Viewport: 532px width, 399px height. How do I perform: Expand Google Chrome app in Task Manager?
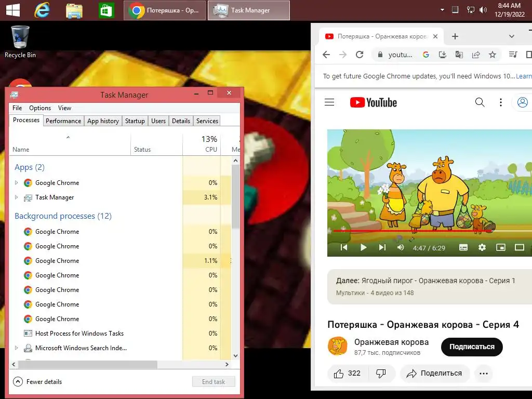[16, 183]
